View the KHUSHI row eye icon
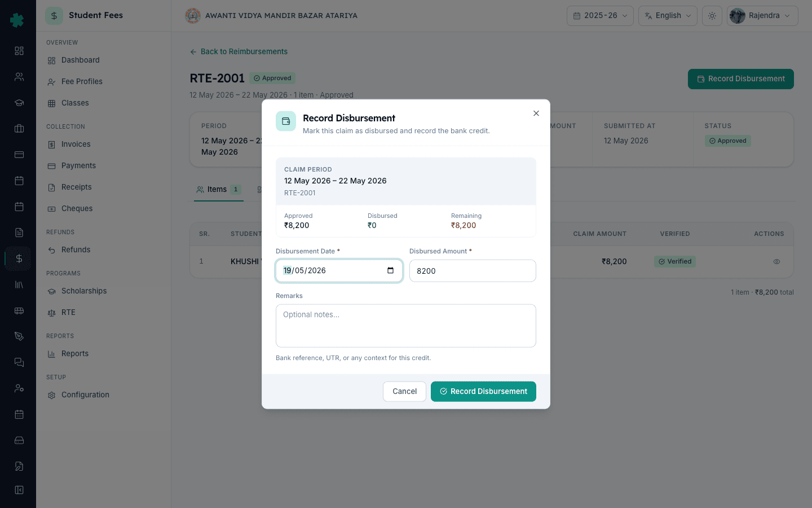The width and height of the screenshot is (812, 508). 776,261
